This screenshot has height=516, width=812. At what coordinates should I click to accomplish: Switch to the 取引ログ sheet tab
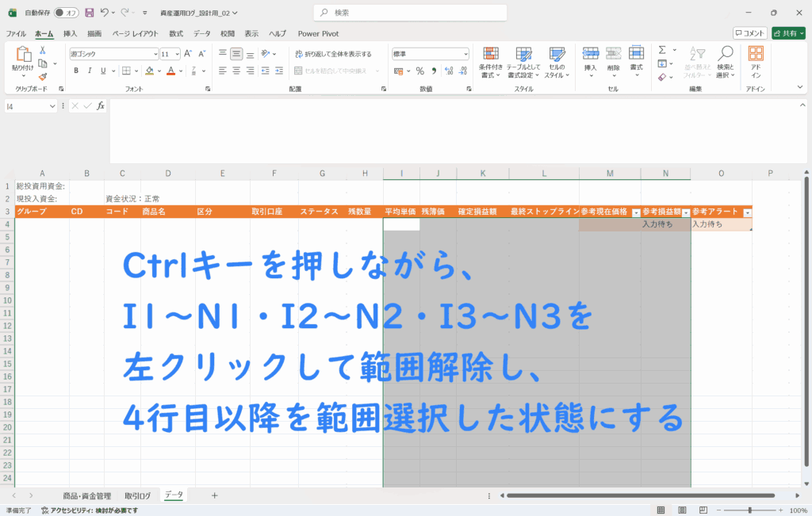pos(137,495)
